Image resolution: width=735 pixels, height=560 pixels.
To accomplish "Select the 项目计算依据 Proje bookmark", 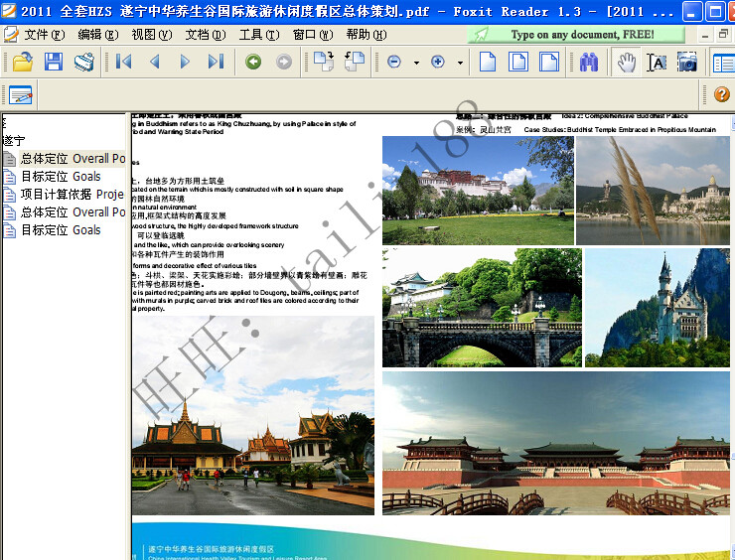I will tap(73, 194).
